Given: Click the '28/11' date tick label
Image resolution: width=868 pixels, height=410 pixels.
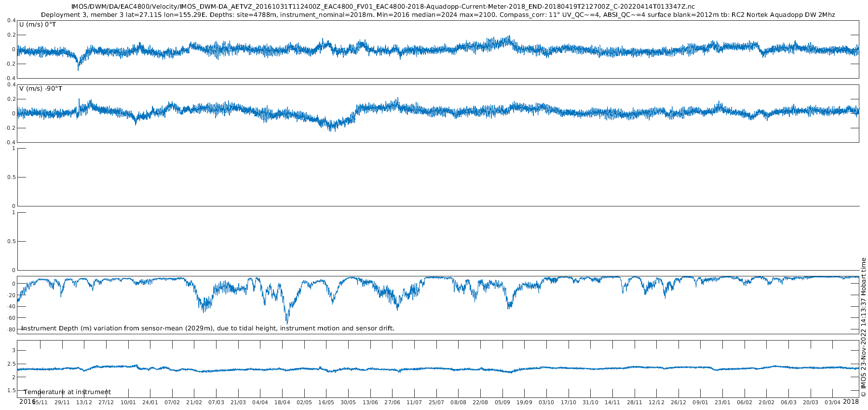Looking at the screenshot, I should tap(634, 402).
